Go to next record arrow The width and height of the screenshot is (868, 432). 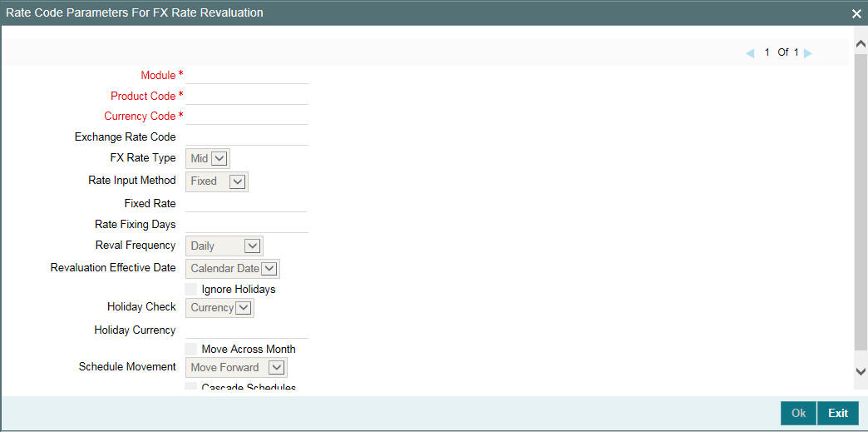807,53
